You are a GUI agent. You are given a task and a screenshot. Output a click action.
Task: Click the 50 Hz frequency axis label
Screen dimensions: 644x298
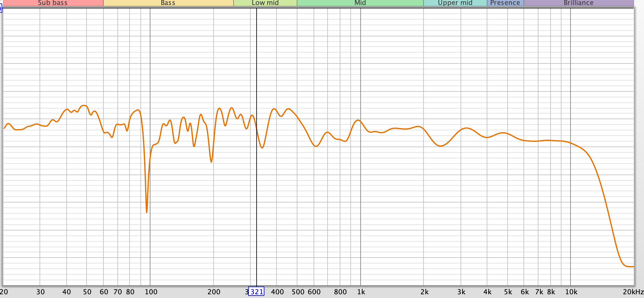pyautogui.click(x=87, y=292)
